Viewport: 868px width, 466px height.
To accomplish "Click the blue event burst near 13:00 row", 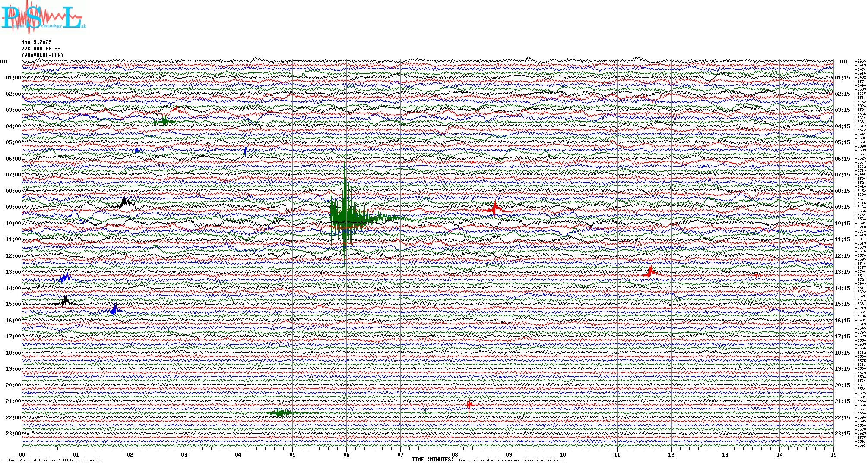I will (x=65, y=277).
